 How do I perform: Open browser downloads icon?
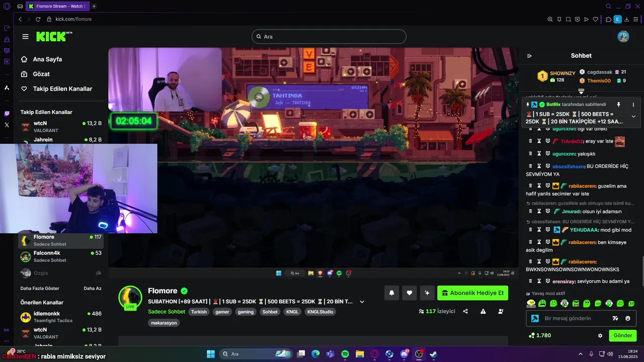pos(626,19)
